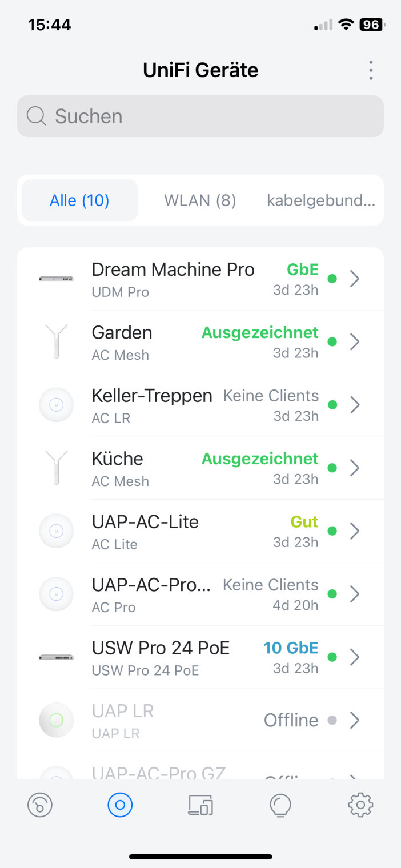The width and height of the screenshot is (401, 868).
Task: Tap the 10 GbE status label
Action: click(x=291, y=648)
